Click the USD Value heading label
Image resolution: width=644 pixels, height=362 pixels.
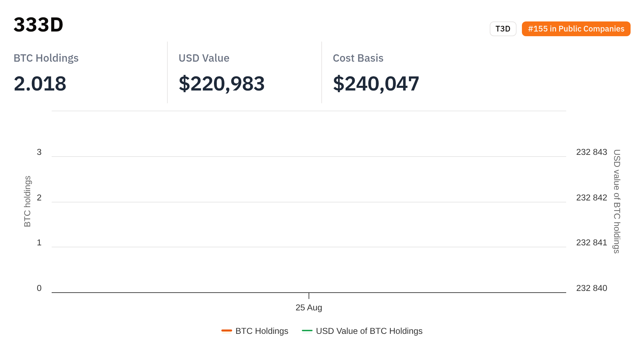pos(204,58)
